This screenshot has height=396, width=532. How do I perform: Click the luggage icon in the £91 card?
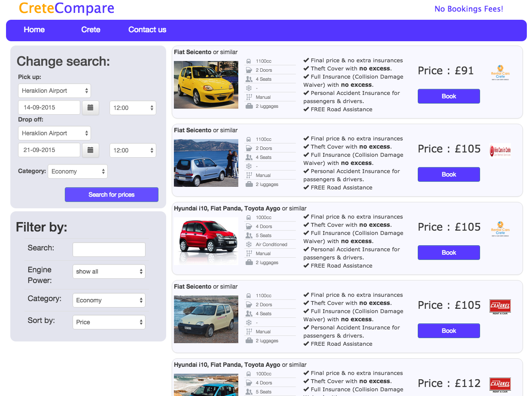click(x=249, y=106)
